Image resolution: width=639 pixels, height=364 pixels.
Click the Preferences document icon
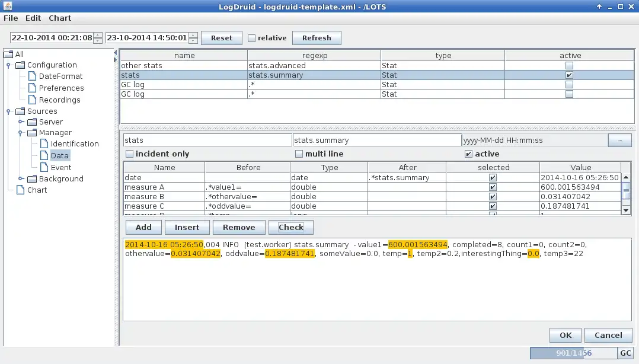(32, 88)
